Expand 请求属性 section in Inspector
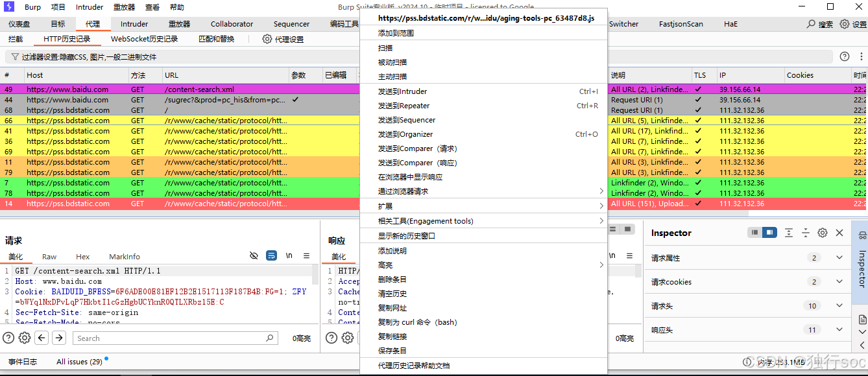Screen dimensions: 868x376 839,258
